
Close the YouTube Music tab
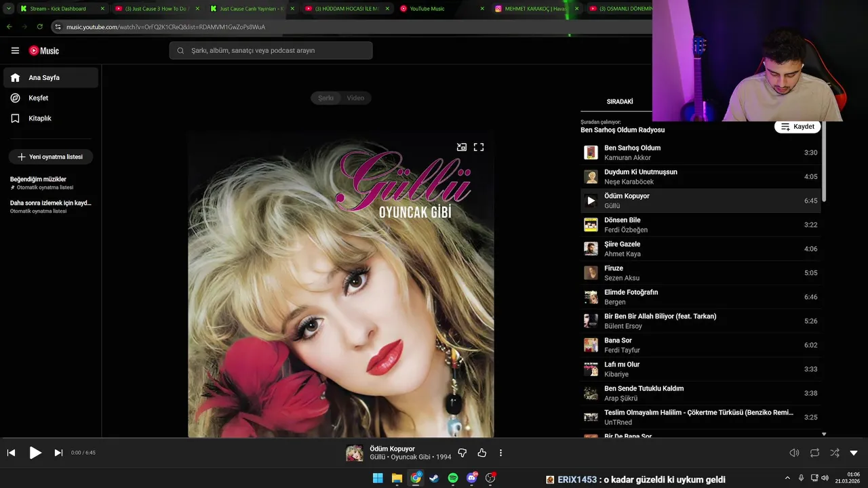(x=482, y=9)
